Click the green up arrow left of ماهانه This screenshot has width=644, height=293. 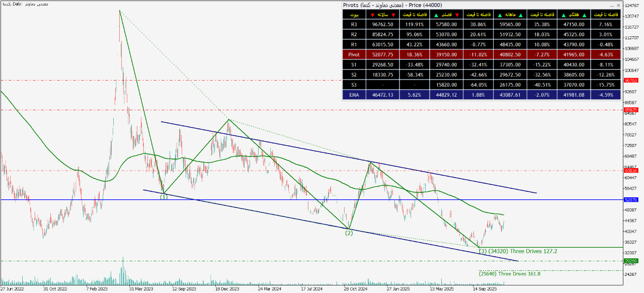pyautogui.click(x=499, y=15)
